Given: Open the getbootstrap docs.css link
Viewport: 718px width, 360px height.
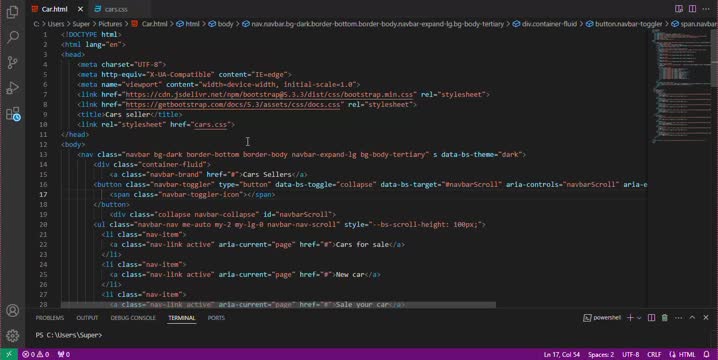Looking at the screenshot, I should click(x=233, y=105).
